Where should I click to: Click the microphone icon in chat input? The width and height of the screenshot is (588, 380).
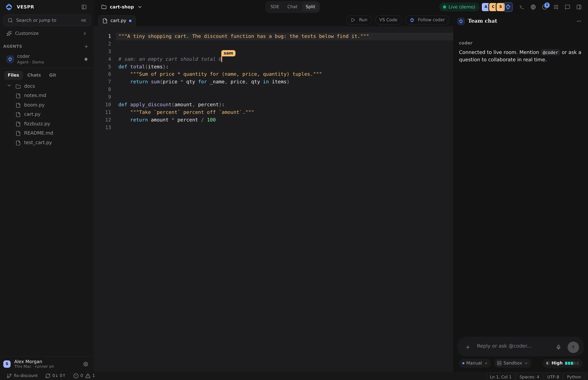coord(558,347)
